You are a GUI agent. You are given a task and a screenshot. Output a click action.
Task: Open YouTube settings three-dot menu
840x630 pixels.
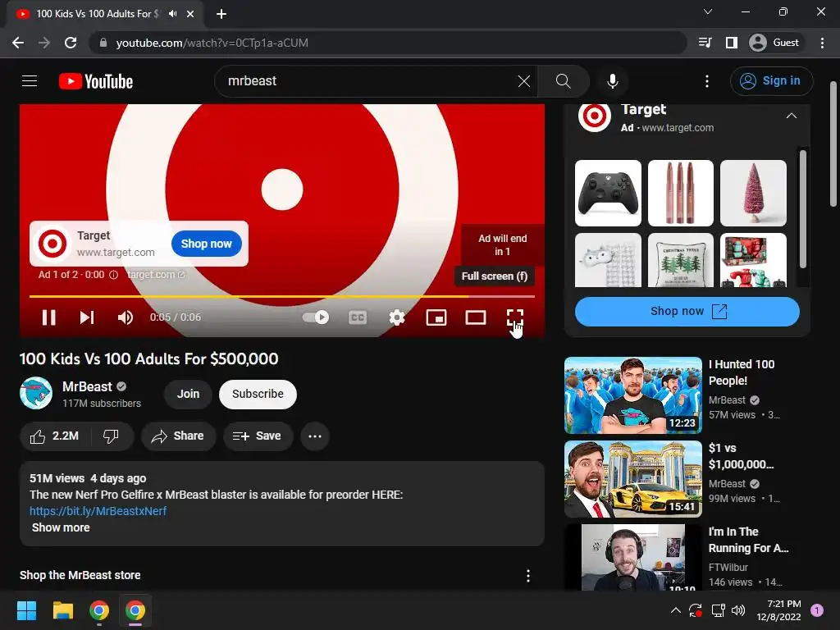[707, 81]
